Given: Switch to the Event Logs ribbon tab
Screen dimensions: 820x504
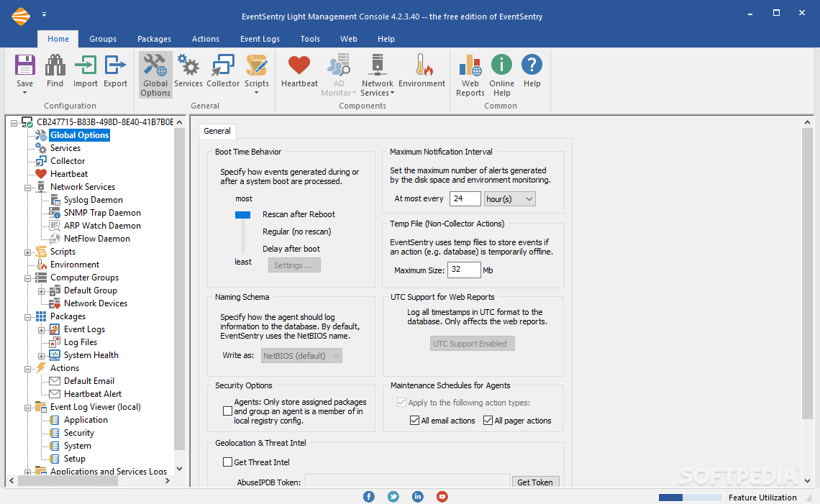Looking at the screenshot, I should click(x=260, y=39).
